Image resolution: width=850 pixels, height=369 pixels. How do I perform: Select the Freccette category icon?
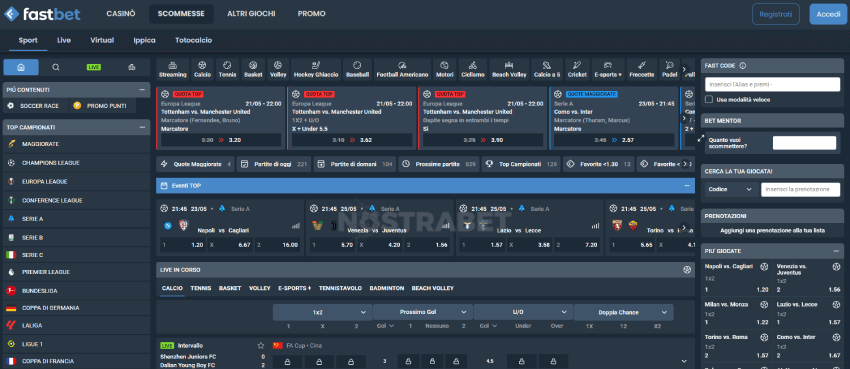pos(642,69)
